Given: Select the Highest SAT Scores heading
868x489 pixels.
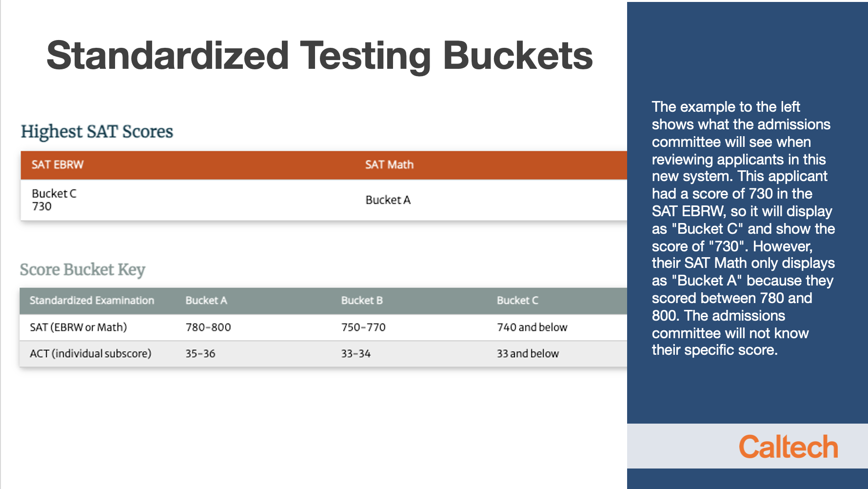Looking at the screenshot, I should point(97,132).
